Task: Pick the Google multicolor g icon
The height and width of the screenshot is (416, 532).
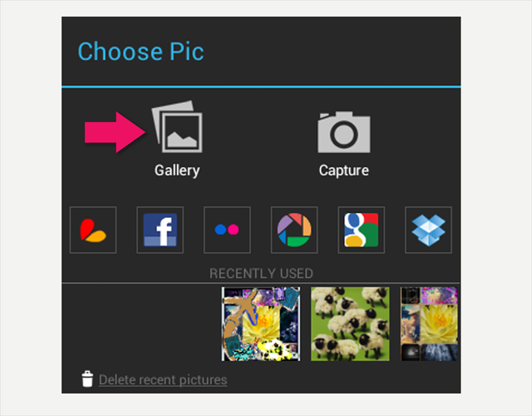Action: tap(362, 230)
